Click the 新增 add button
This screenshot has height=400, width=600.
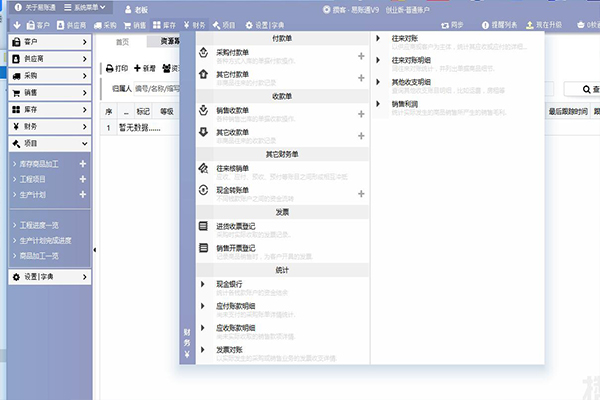click(145, 68)
